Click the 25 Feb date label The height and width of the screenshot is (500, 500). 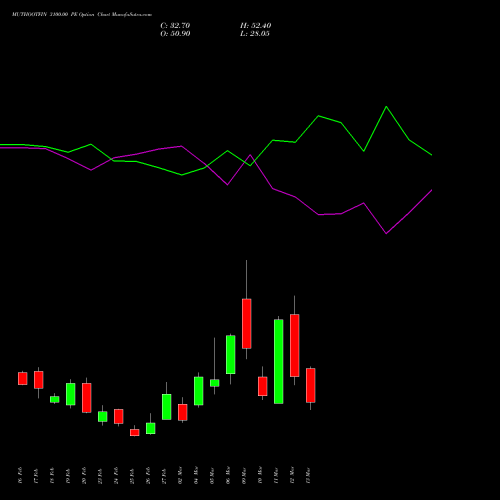[132, 475]
